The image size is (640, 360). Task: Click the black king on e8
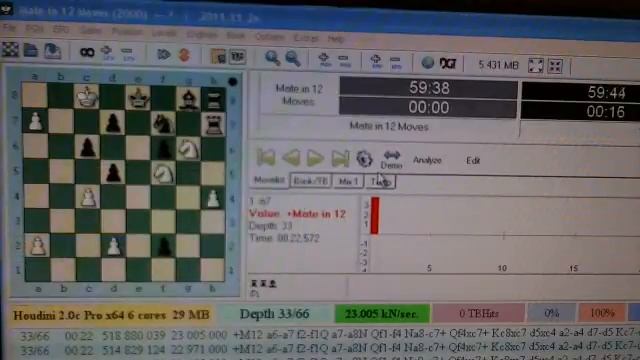(138, 98)
